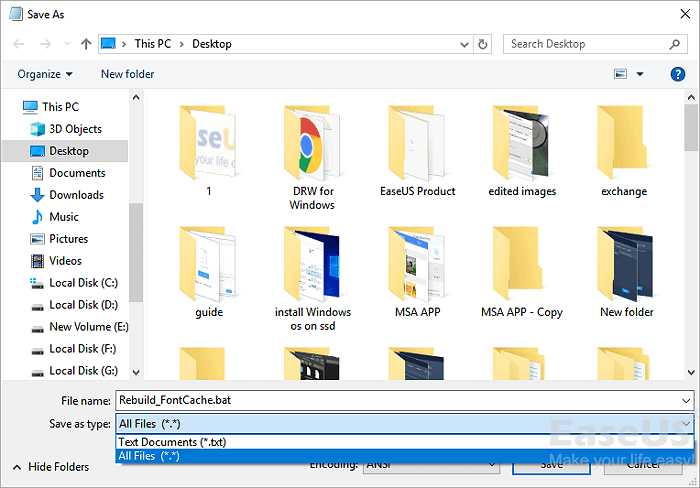Open the Organize dropdown menu
Screen dimensions: 700x488
[x=45, y=74]
